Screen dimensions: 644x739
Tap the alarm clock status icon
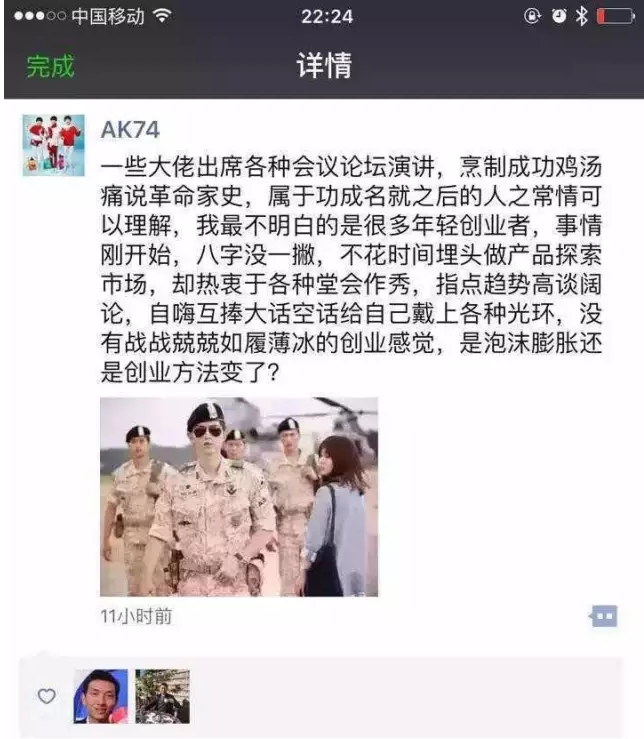tap(559, 16)
